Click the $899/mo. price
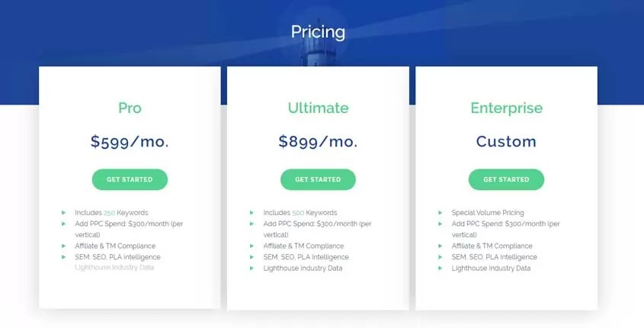Viewport: 644px width, 328px height. [318, 141]
